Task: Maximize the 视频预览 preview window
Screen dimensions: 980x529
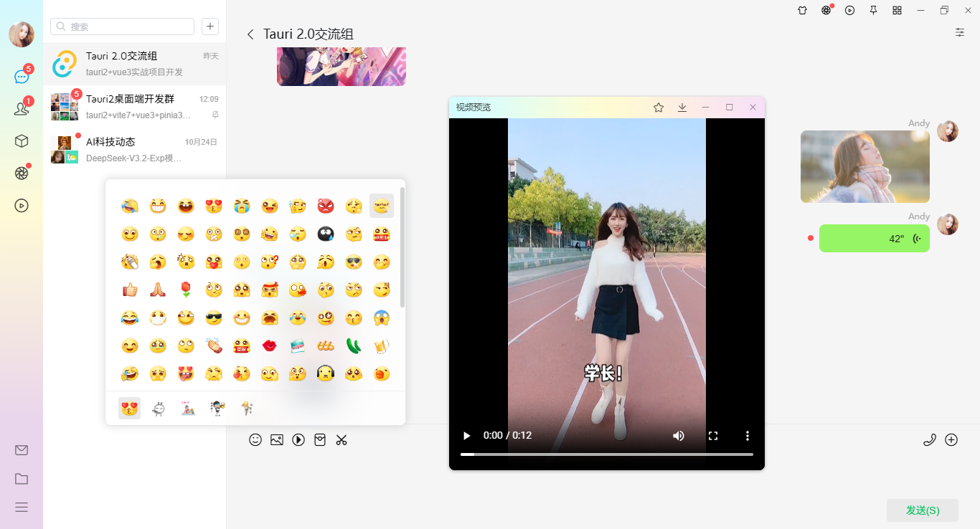Action: coord(730,108)
